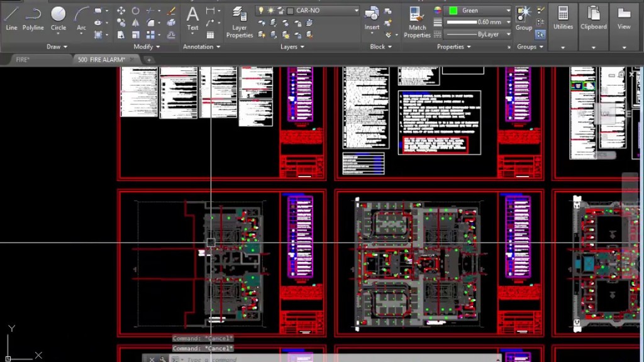The height and width of the screenshot is (362, 644).
Task: Activate the Scale tool icon
Action: 136,35
